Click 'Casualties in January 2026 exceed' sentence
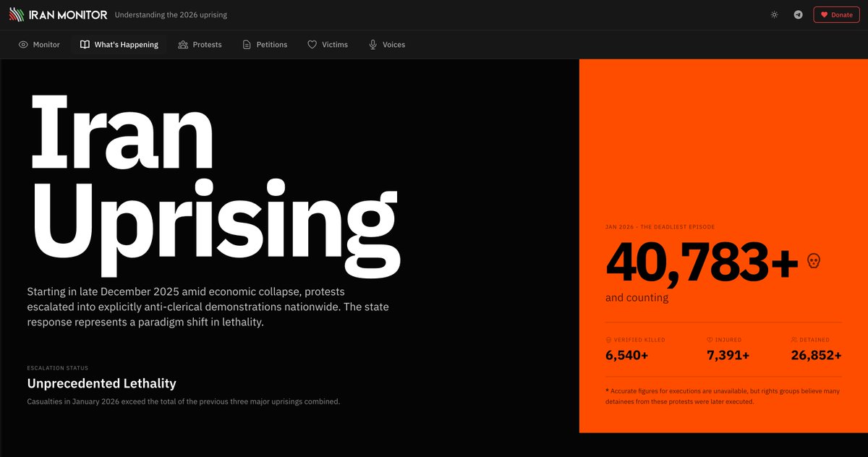Image resolution: width=868 pixels, height=457 pixels. [183, 401]
